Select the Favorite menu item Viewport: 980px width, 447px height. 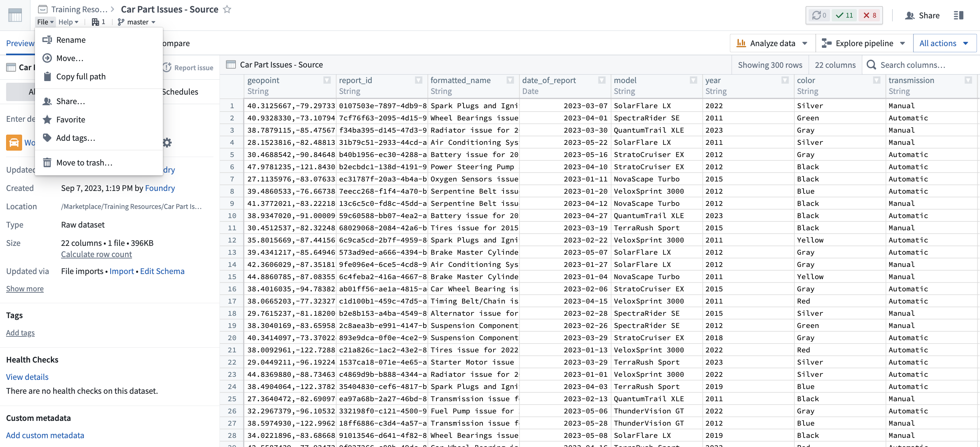(71, 119)
